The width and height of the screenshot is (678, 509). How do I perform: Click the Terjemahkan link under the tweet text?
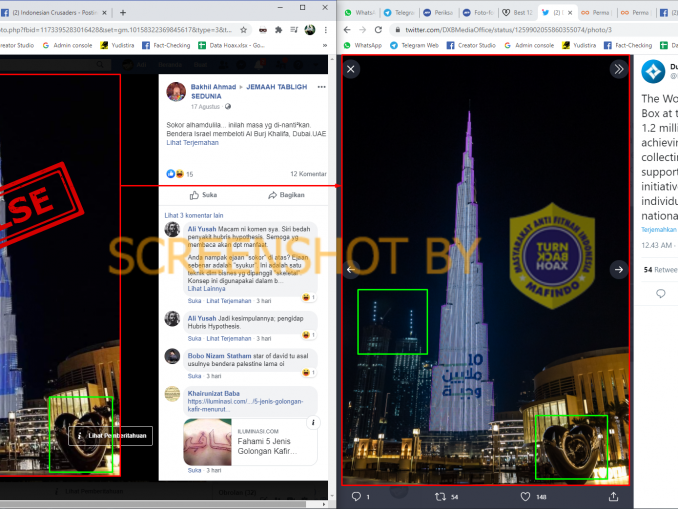point(659,229)
